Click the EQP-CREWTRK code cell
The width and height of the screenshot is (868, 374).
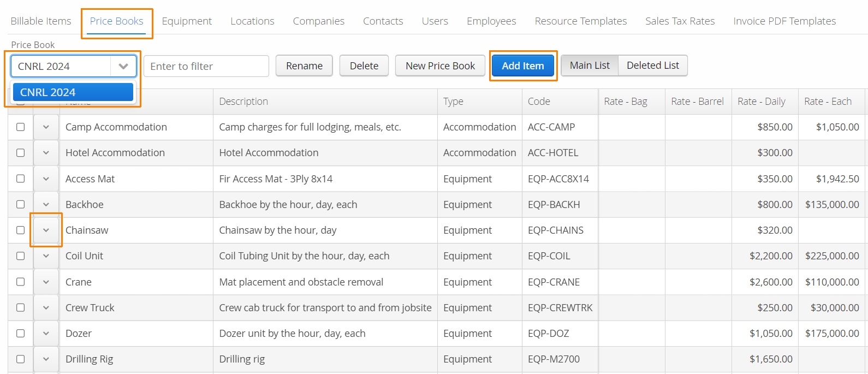point(560,307)
